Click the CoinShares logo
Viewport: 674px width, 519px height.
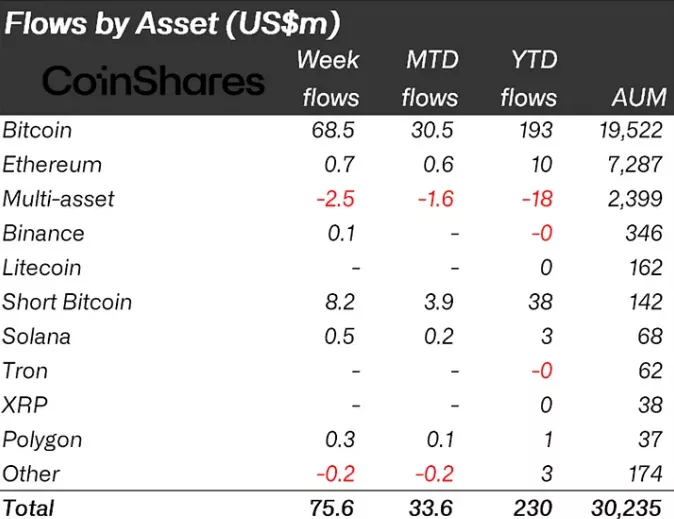tap(155, 80)
